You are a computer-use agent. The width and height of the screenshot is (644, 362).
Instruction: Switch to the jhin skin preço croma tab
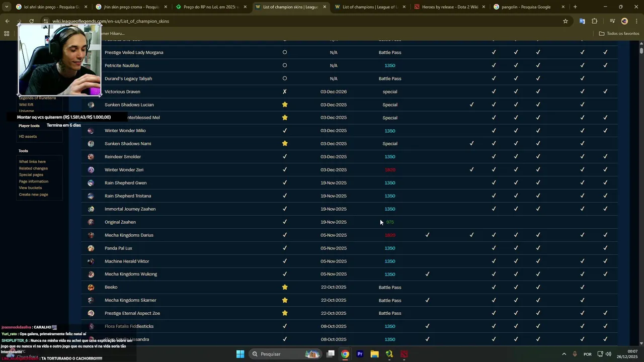pos(132,7)
